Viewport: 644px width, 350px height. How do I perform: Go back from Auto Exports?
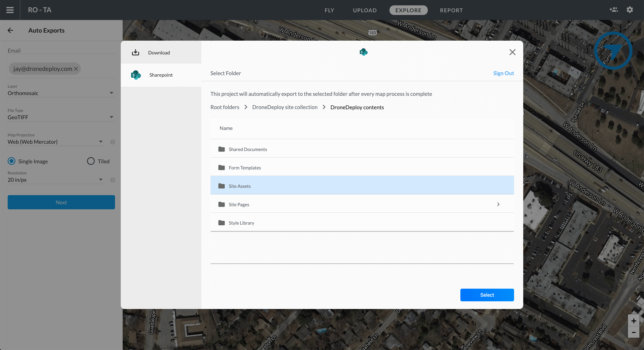tap(11, 30)
